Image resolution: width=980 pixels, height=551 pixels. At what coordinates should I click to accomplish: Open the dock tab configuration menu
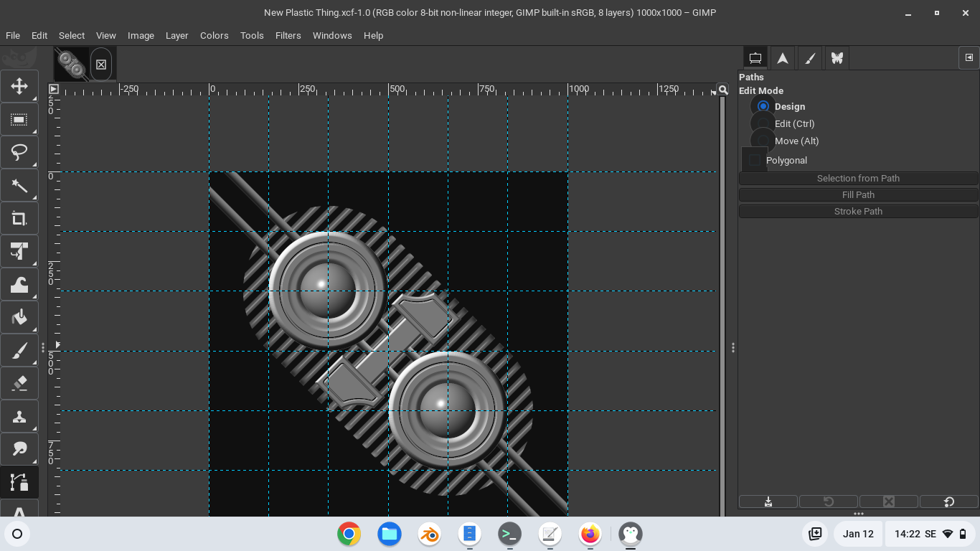(969, 58)
